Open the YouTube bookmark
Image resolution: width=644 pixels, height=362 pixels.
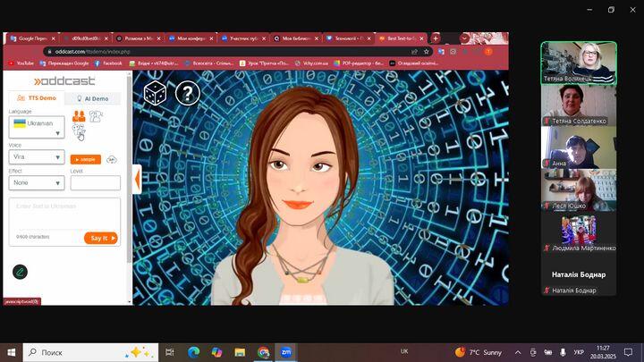coord(21,63)
